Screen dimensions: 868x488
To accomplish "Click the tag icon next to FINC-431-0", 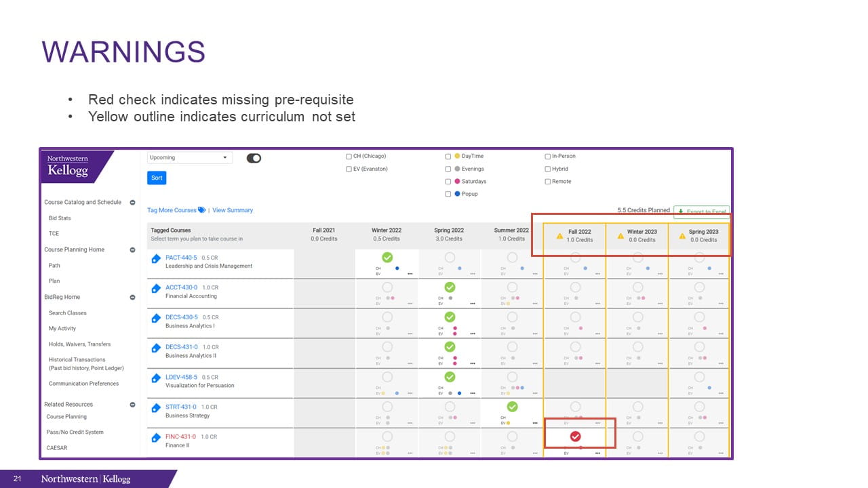I will [x=155, y=437].
